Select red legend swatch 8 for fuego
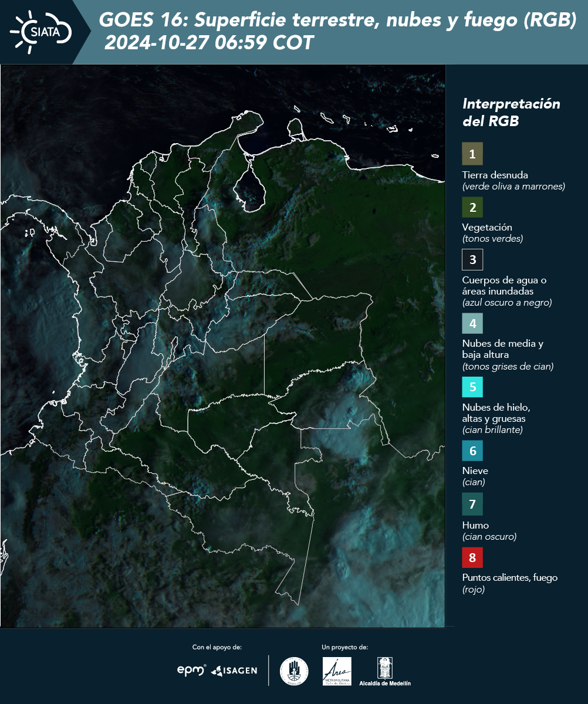The height and width of the screenshot is (704, 588). (472, 557)
